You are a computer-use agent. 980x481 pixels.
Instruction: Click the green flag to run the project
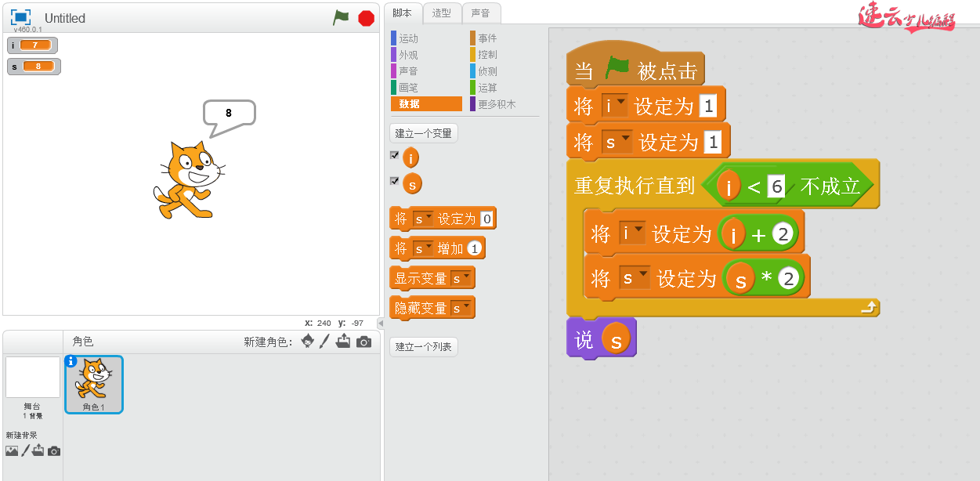[341, 17]
